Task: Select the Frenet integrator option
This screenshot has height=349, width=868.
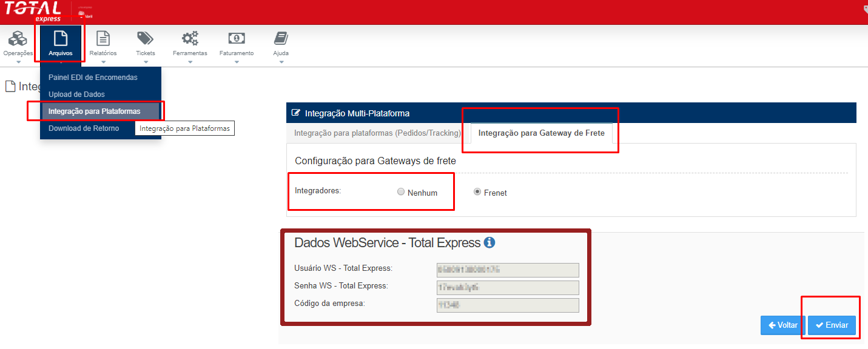Action: tap(477, 192)
